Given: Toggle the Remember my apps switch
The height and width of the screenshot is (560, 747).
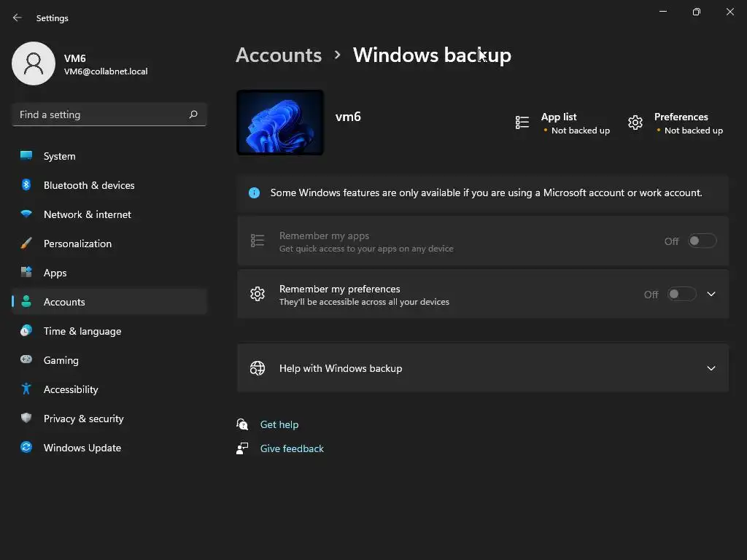Looking at the screenshot, I should [x=703, y=241].
